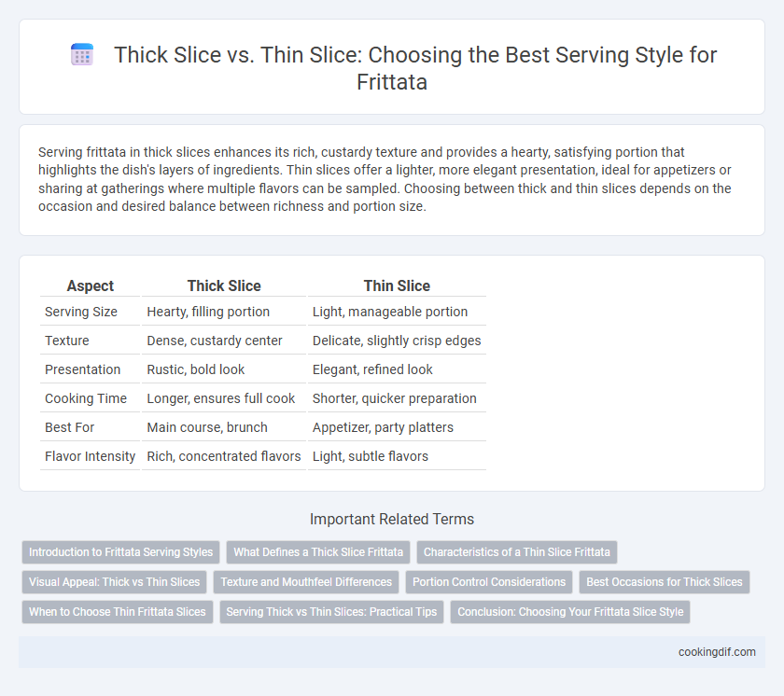Select the Thin Slice column header

(x=397, y=285)
